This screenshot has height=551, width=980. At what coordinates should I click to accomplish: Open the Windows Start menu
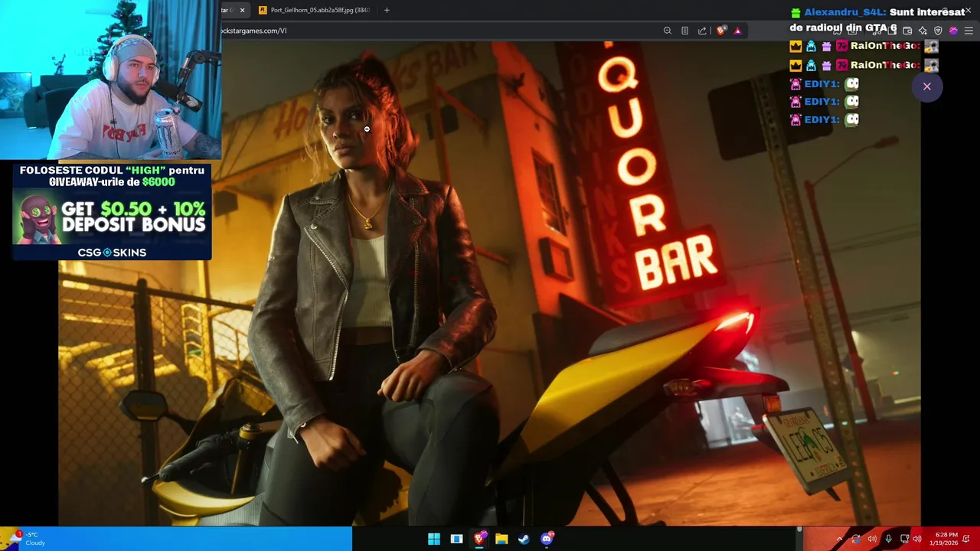434,539
